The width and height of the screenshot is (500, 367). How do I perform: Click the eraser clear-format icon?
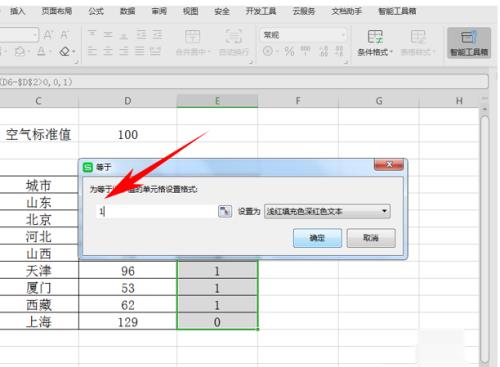click(65, 51)
